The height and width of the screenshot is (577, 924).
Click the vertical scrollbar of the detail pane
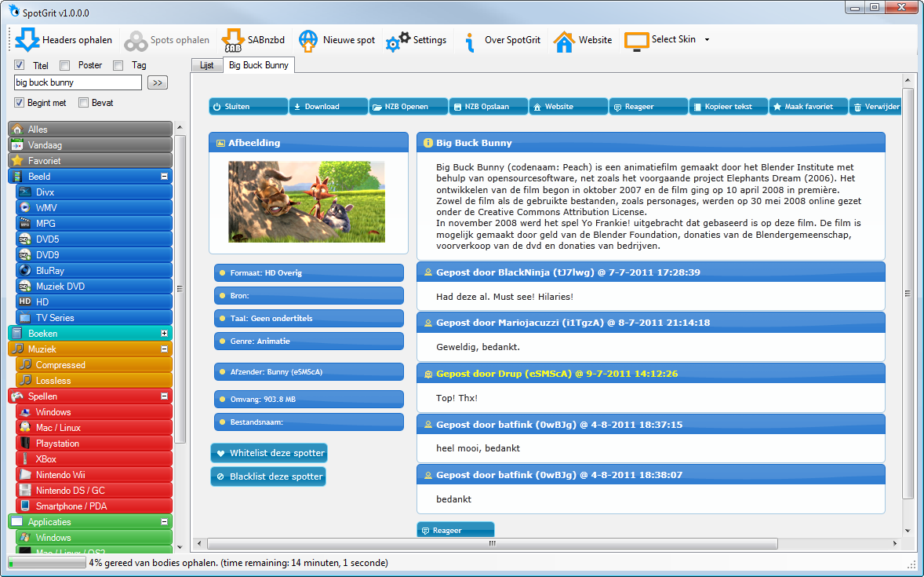pyautogui.click(x=908, y=294)
